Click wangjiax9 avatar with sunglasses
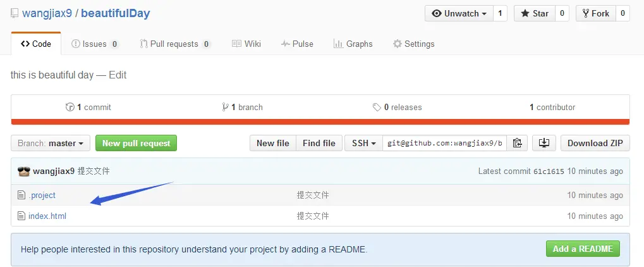 (24, 171)
